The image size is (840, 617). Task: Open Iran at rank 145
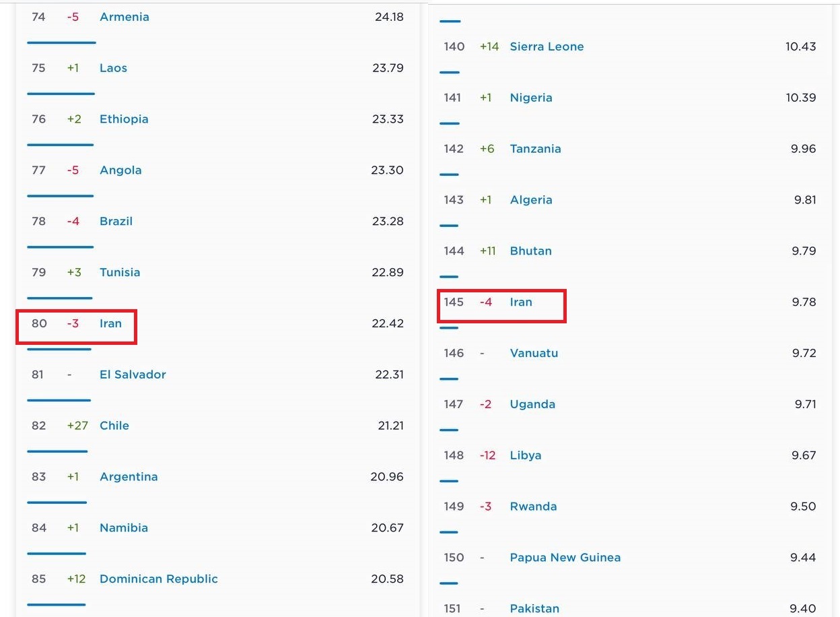[521, 302]
